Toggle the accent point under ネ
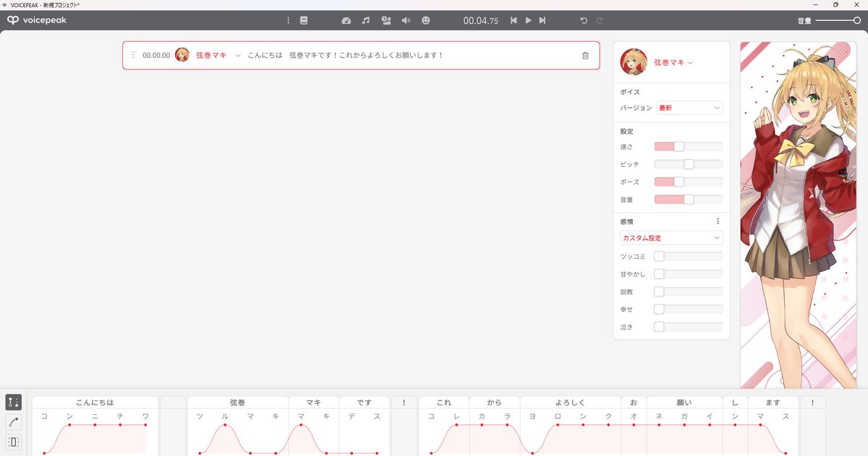The image size is (868, 456). click(659, 425)
